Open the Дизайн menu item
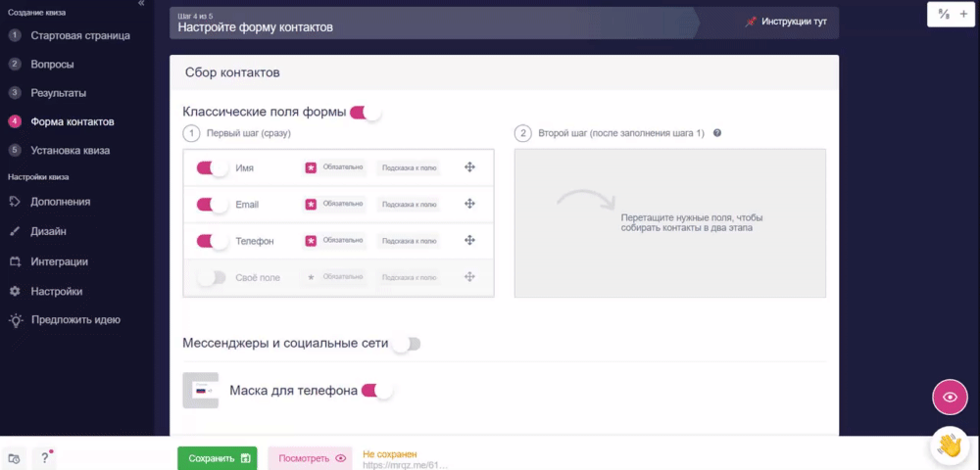The height and width of the screenshot is (470, 980). (x=48, y=231)
